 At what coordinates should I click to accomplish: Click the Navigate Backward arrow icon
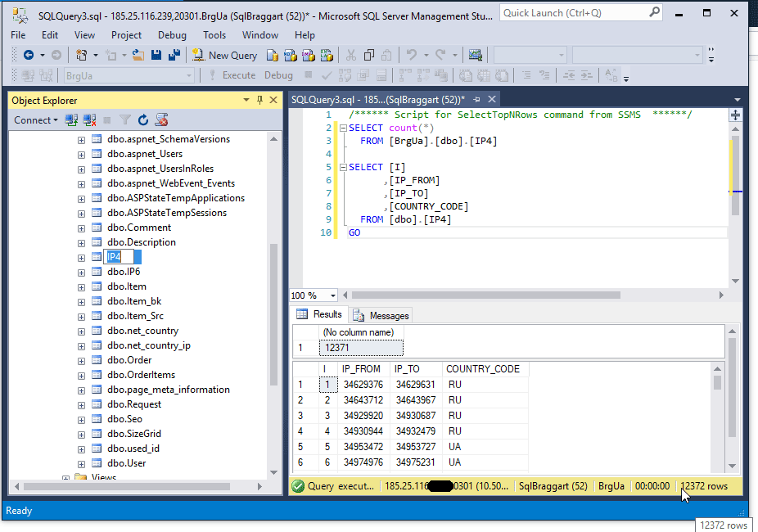29,55
